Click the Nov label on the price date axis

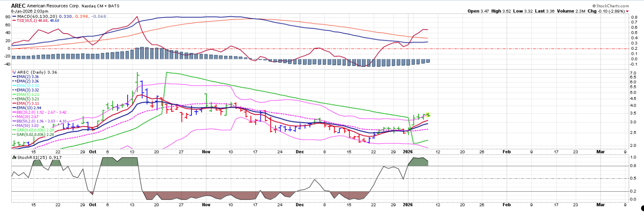[206, 152]
